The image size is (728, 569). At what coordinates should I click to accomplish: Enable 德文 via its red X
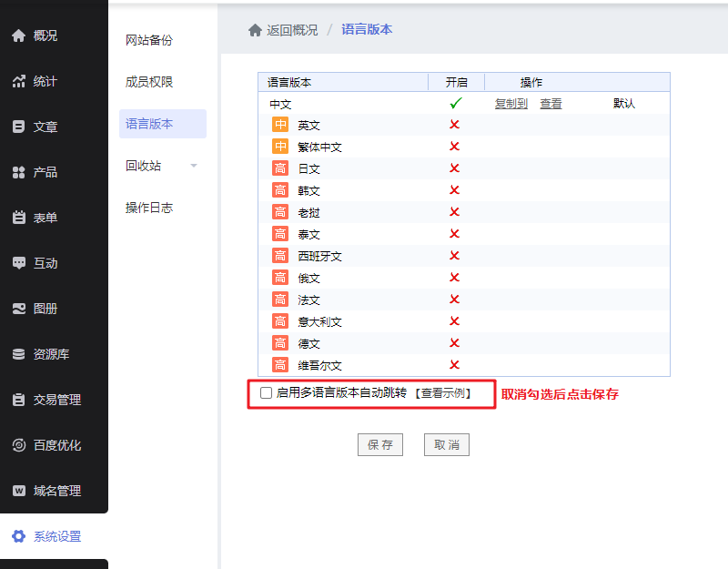tap(454, 343)
